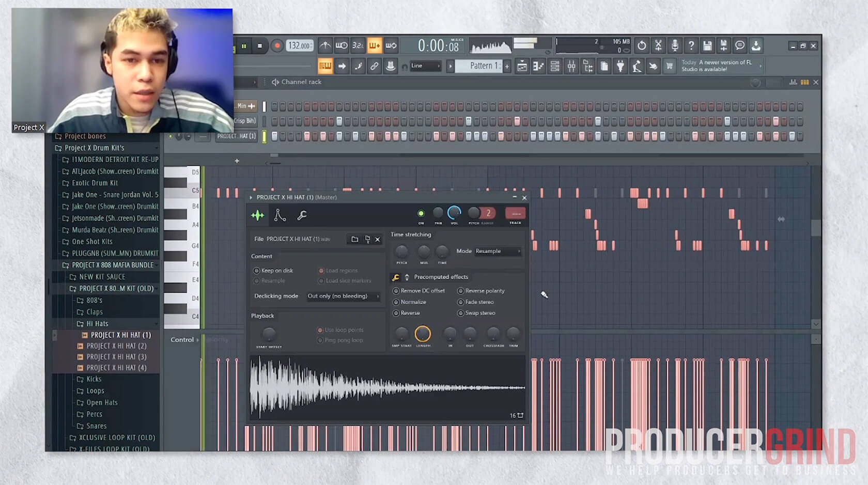
Task: Enable Use loop points option
Action: [340, 330]
